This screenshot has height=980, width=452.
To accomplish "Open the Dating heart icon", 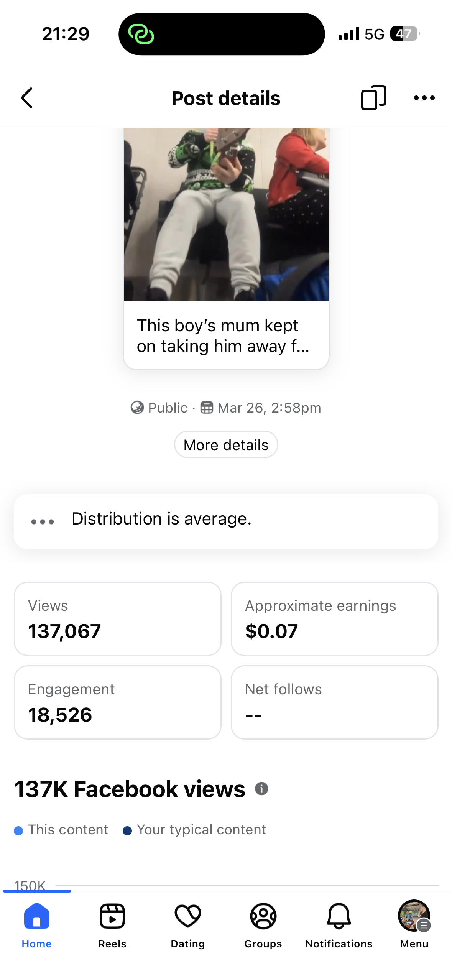I will [x=187, y=916].
